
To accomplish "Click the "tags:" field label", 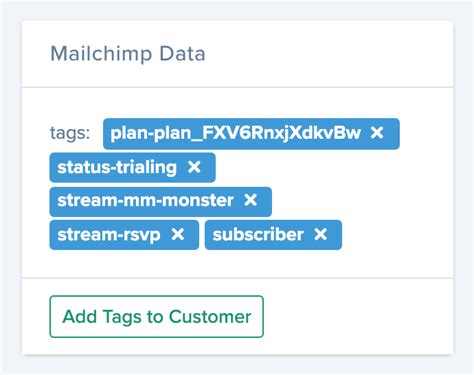I will tap(70, 133).
